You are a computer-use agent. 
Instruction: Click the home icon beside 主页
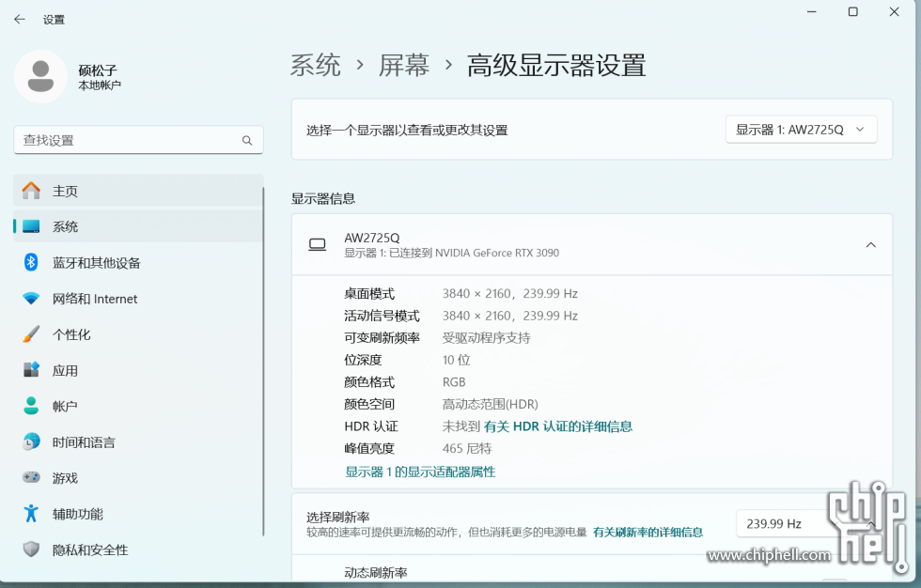[x=31, y=191]
